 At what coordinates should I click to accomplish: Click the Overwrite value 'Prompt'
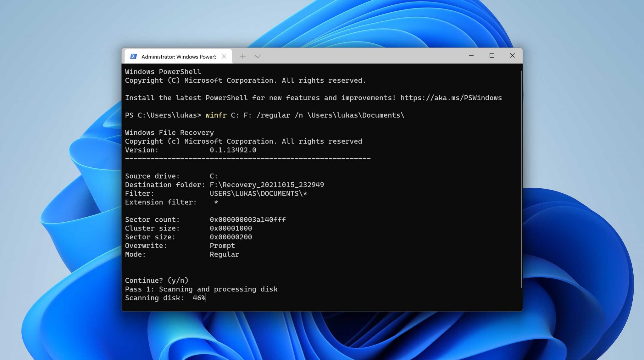pos(222,246)
